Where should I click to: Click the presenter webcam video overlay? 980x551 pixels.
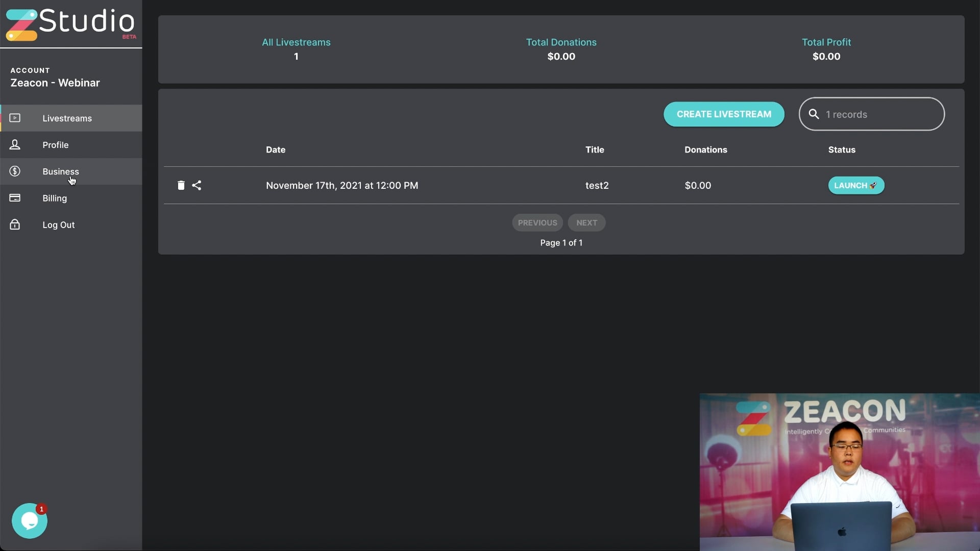[840, 472]
